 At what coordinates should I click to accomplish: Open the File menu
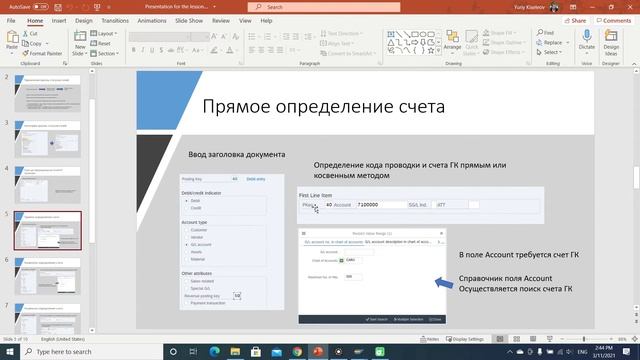click(x=11, y=20)
